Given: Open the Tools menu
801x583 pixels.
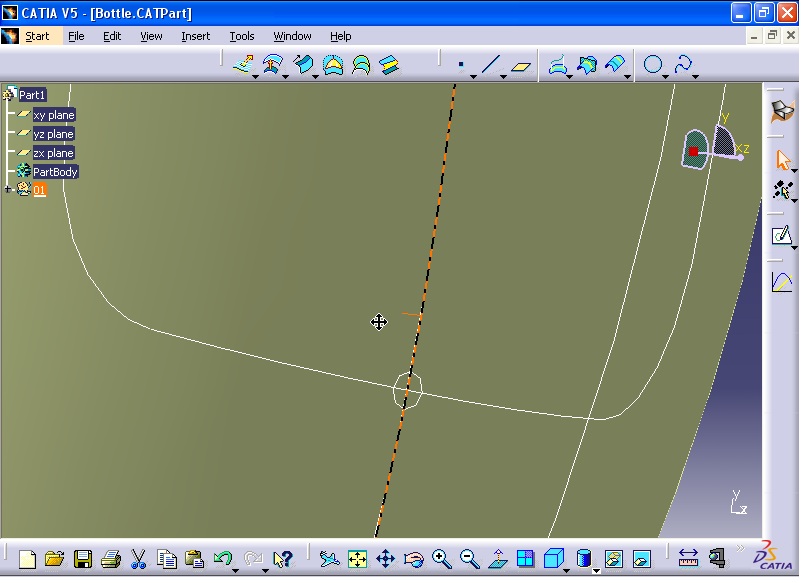Looking at the screenshot, I should point(242,36).
